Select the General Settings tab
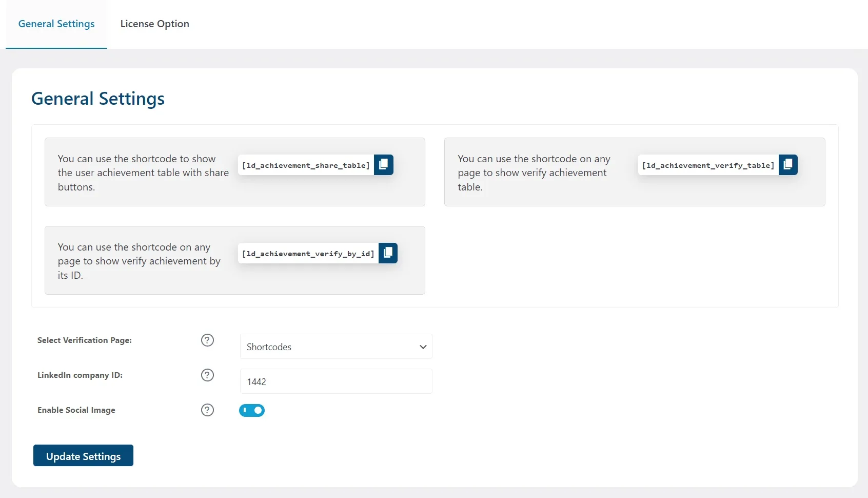Image resolution: width=868 pixels, height=498 pixels. (56, 24)
